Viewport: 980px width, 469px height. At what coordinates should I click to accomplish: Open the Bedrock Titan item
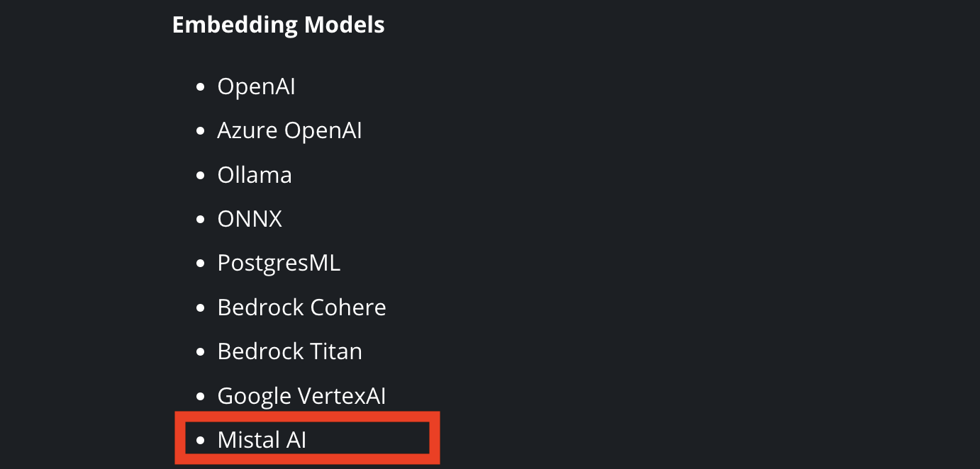coord(289,351)
